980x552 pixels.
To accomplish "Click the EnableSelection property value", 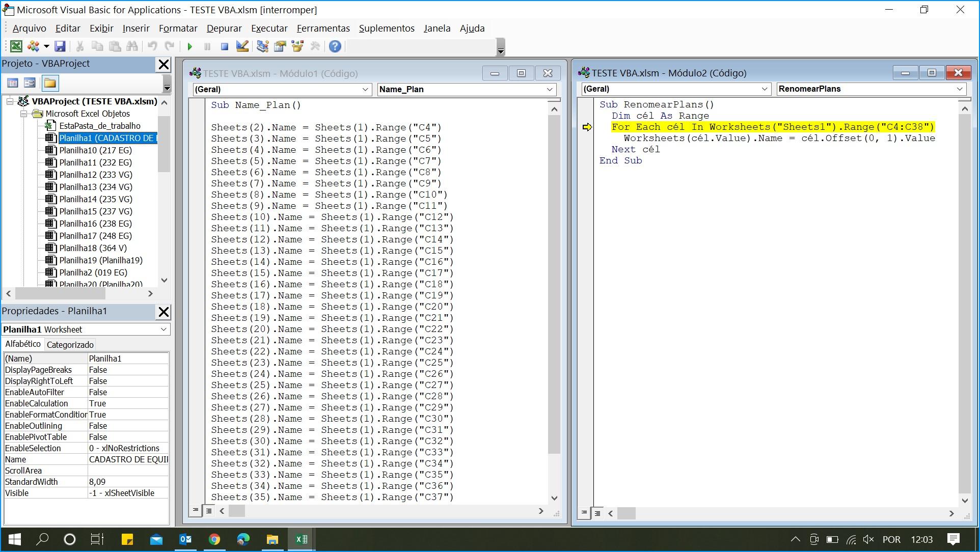I will [x=128, y=448].
